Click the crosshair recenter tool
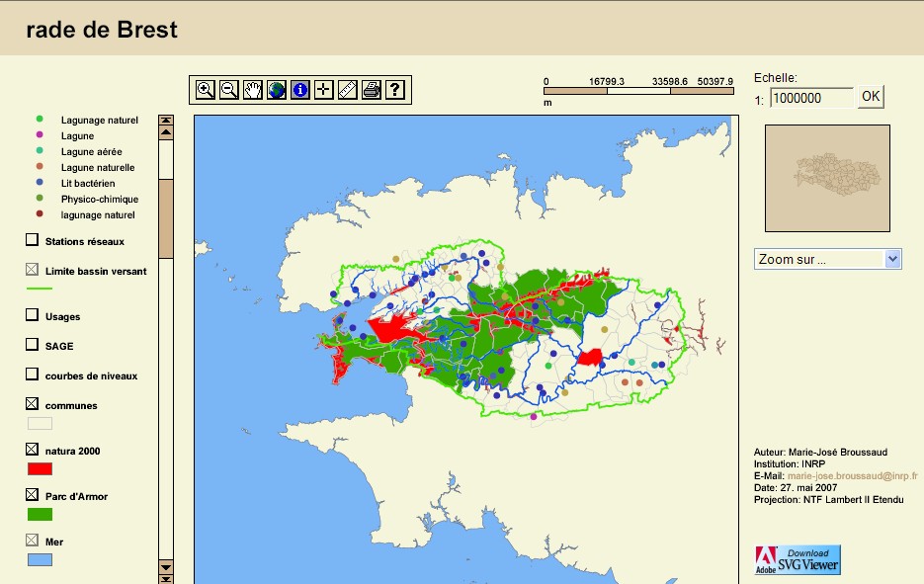 tap(324, 90)
